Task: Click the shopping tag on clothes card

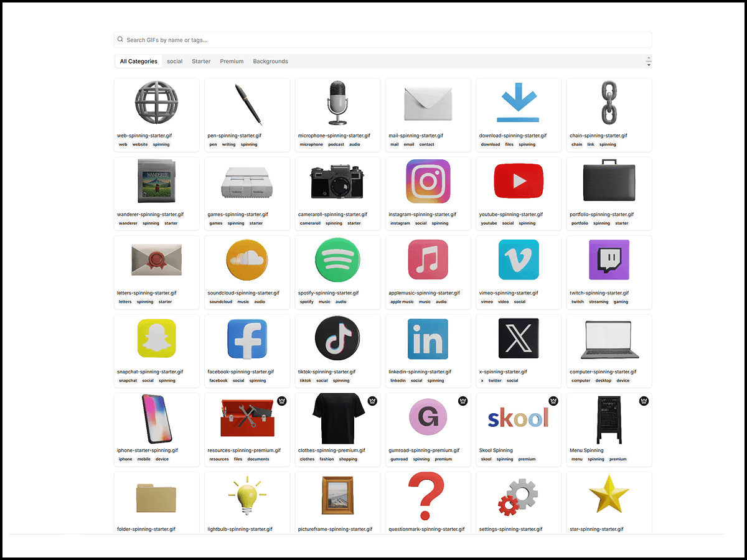Action: [x=348, y=459]
